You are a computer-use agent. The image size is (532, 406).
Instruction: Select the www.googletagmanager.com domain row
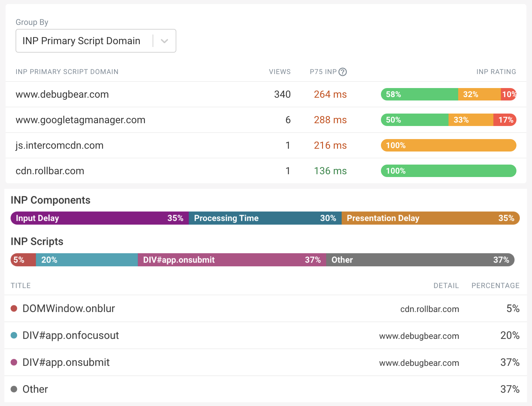[x=266, y=120]
